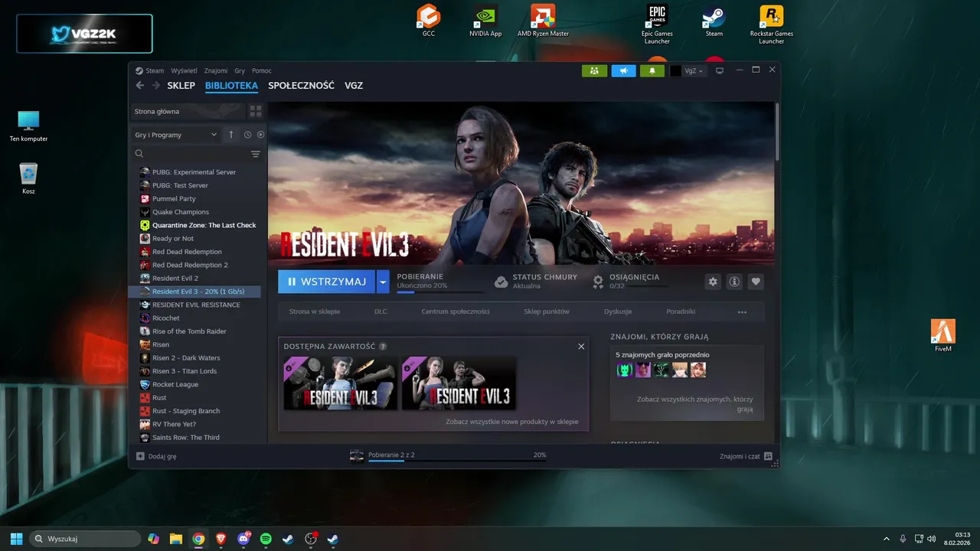
Task: Switch Steam to Big Picture mode icon
Action: [x=720, y=70]
